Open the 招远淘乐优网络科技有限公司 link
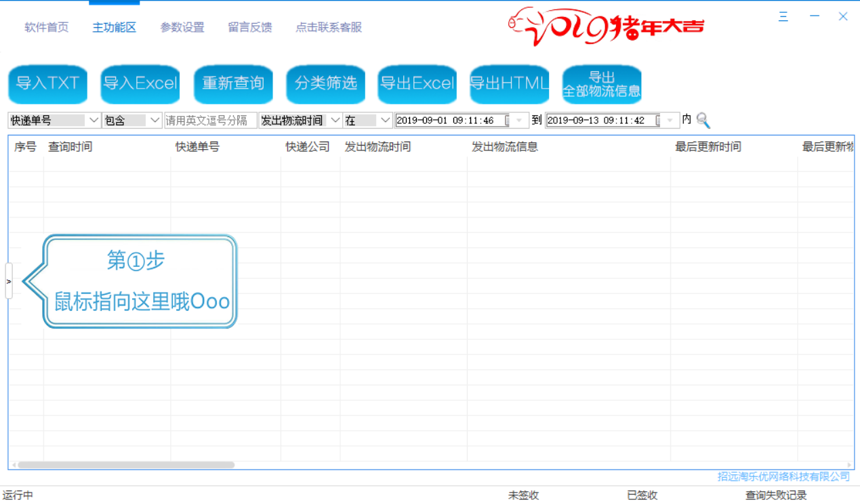The height and width of the screenshot is (504, 860). 783,477
